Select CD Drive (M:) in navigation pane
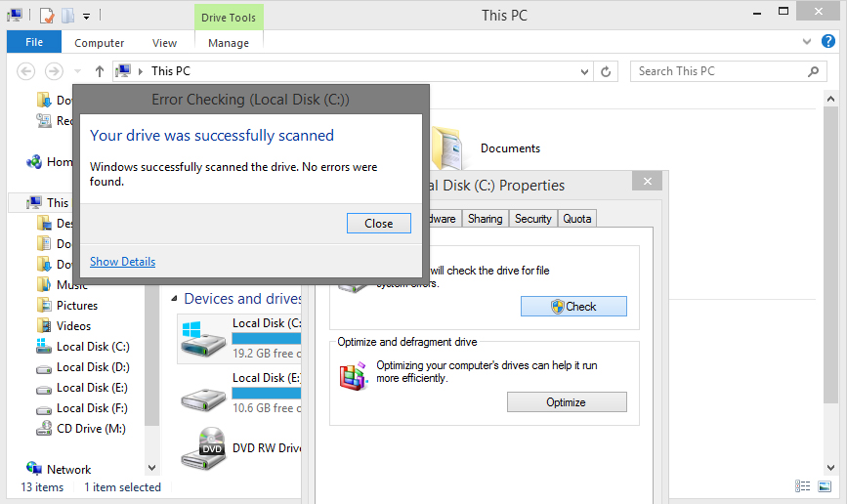 tap(92, 429)
